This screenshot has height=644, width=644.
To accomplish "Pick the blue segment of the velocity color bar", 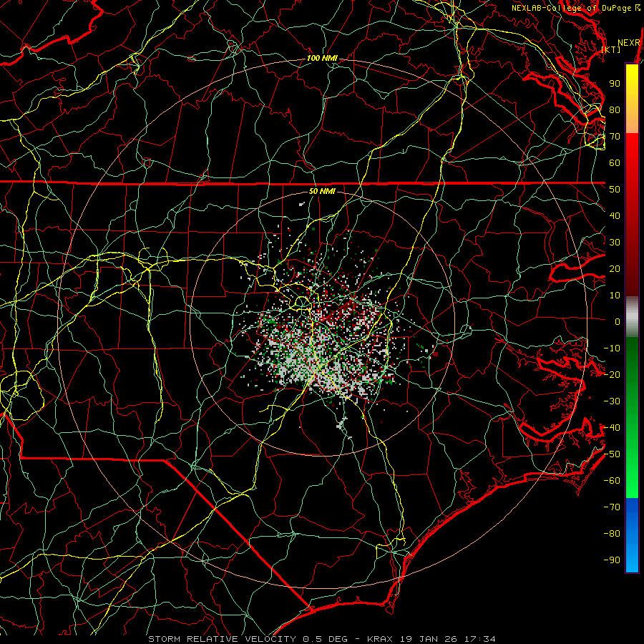I will [632, 535].
